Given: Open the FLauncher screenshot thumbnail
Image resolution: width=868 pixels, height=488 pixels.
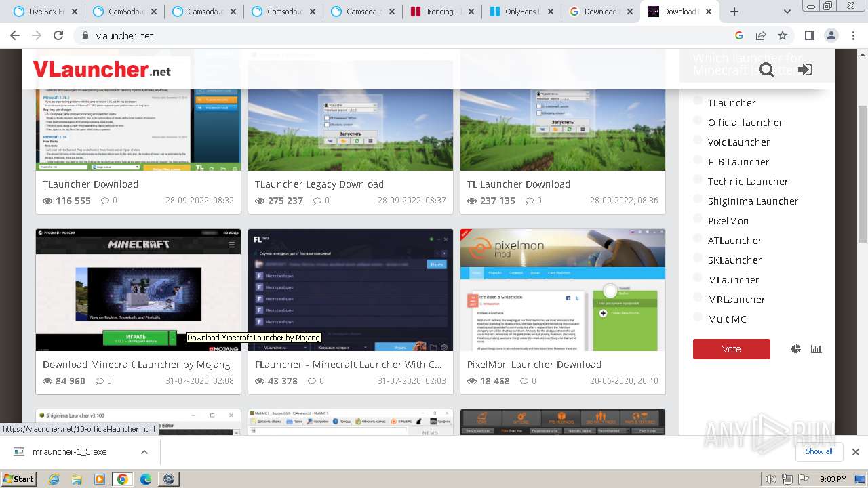Looking at the screenshot, I should 351,290.
